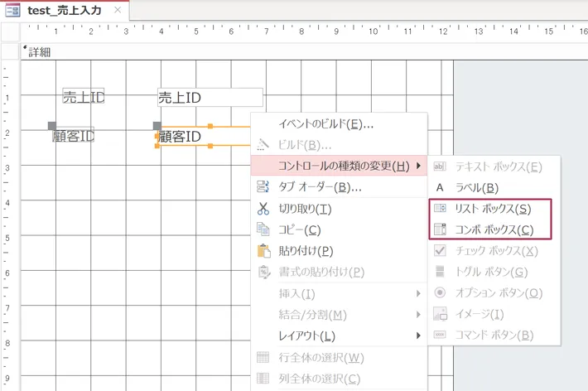Select the 顧客ID label control
588x391 pixels.
tap(73, 136)
